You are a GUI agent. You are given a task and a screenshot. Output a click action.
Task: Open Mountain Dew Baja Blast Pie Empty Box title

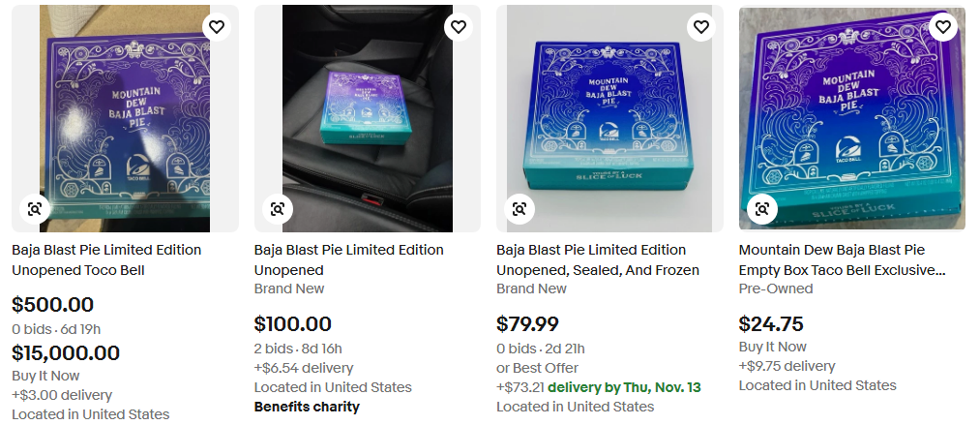(842, 260)
